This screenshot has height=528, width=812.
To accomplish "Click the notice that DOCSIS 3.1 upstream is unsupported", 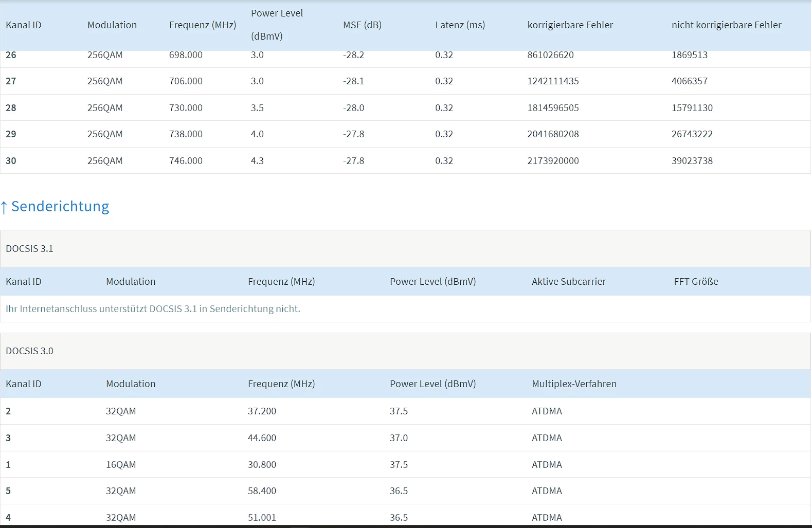I will pos(153,309).
